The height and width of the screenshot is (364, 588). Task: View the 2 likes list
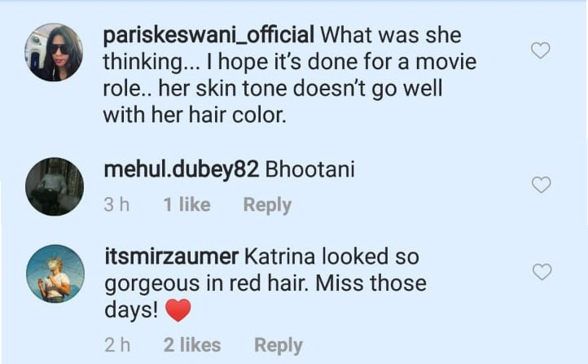(192, 345)
